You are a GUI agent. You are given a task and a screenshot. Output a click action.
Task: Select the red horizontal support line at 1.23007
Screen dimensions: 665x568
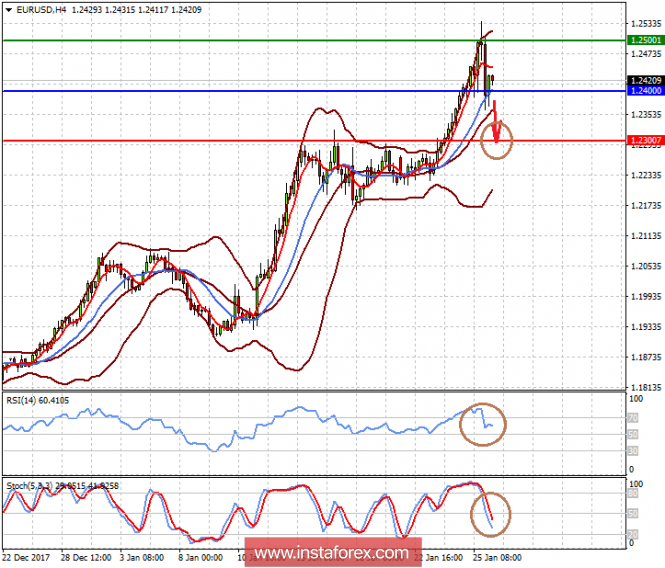click(314, 141)
